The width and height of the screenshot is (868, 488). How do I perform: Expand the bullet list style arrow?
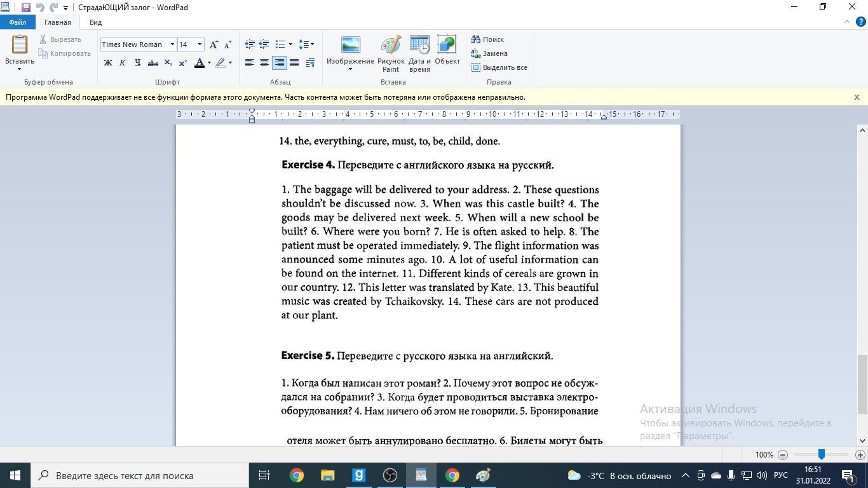(x=290, y=44)
